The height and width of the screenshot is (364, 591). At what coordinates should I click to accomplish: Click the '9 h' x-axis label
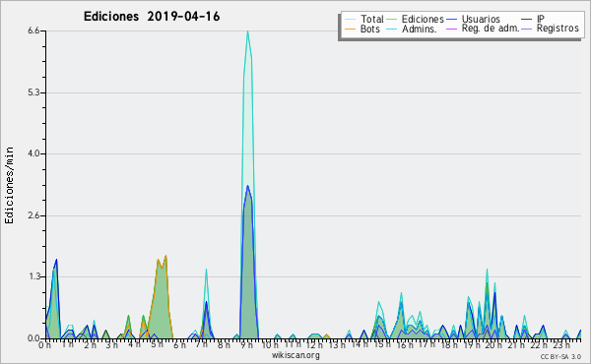tap(247, 344)
